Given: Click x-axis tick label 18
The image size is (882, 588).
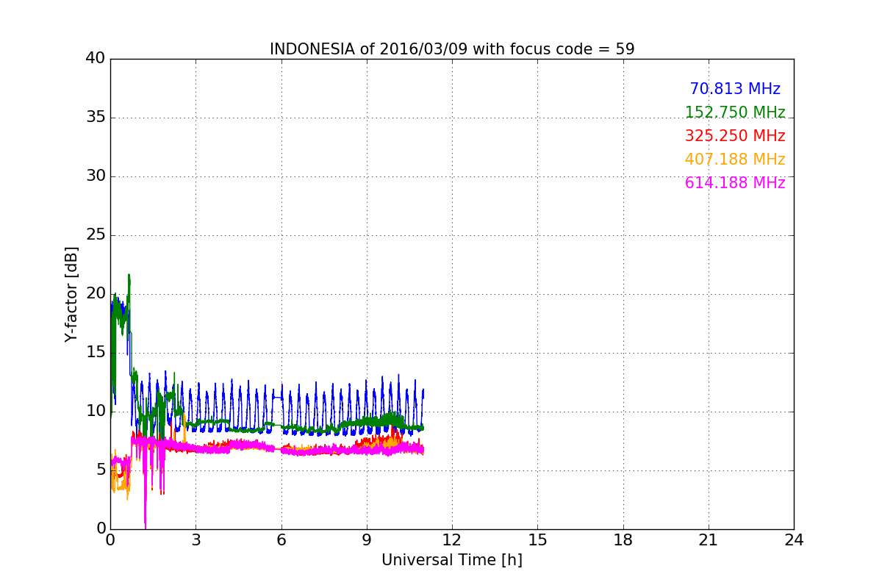Looking at the screenshot, I should click(623, 540).
